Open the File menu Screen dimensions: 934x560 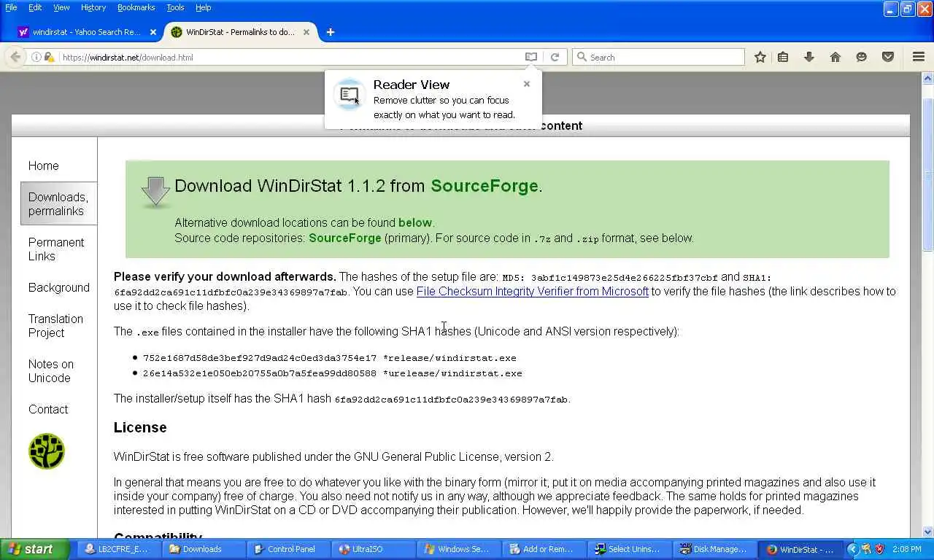click(11, 7)
